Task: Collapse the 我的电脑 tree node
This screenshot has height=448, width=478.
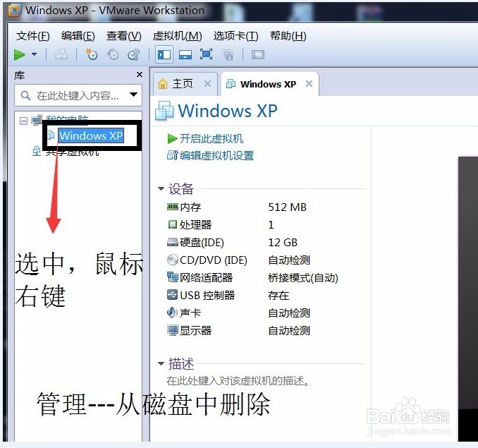Action: (x=23, y=121)
